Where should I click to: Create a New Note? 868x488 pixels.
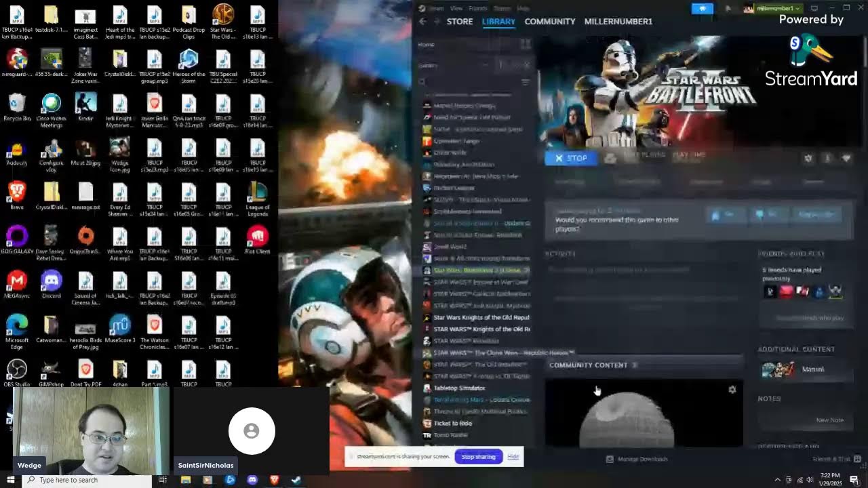click(829, 420)
